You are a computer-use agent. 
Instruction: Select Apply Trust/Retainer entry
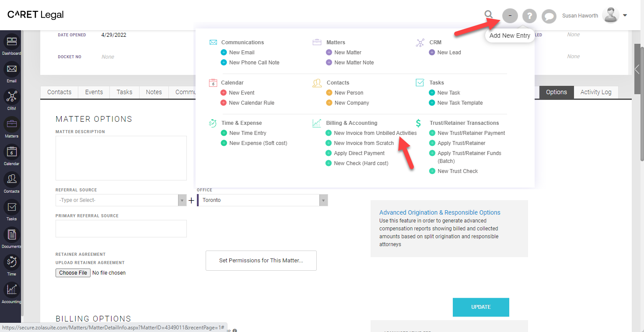462,143
